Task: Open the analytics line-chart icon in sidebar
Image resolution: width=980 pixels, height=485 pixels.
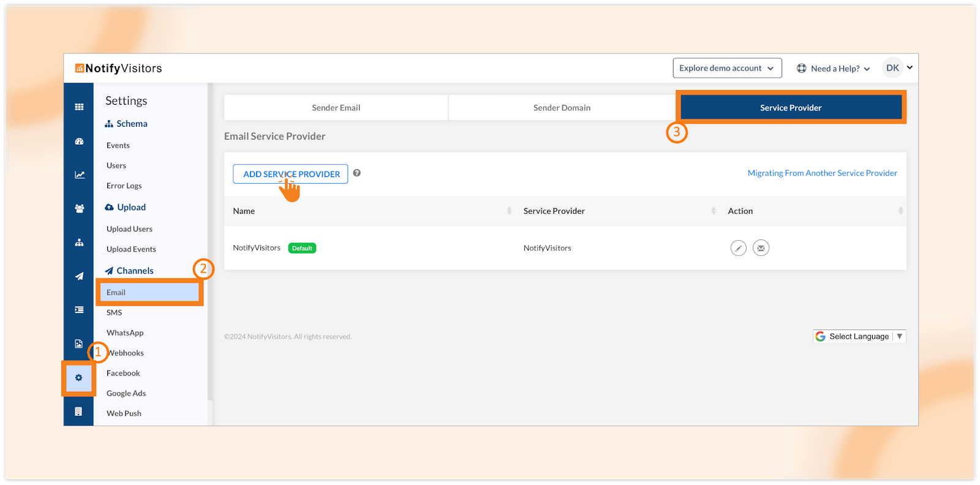Action: point(80,175)
